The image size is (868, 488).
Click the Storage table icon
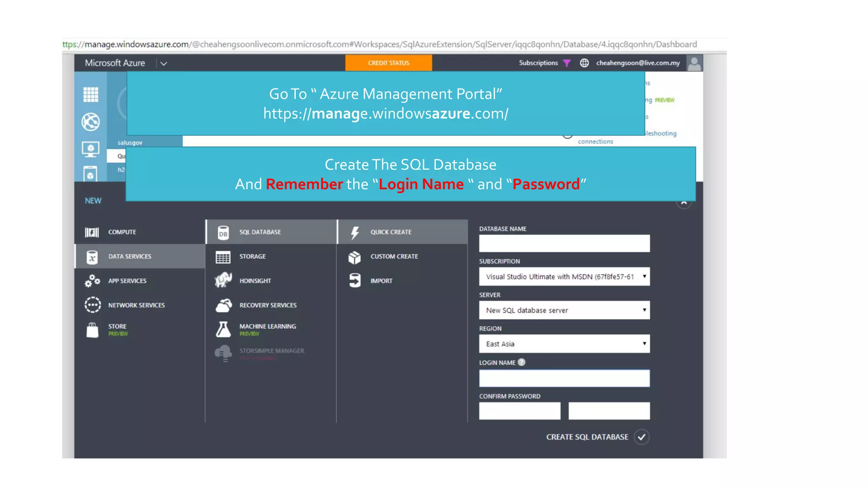point(223,257)
